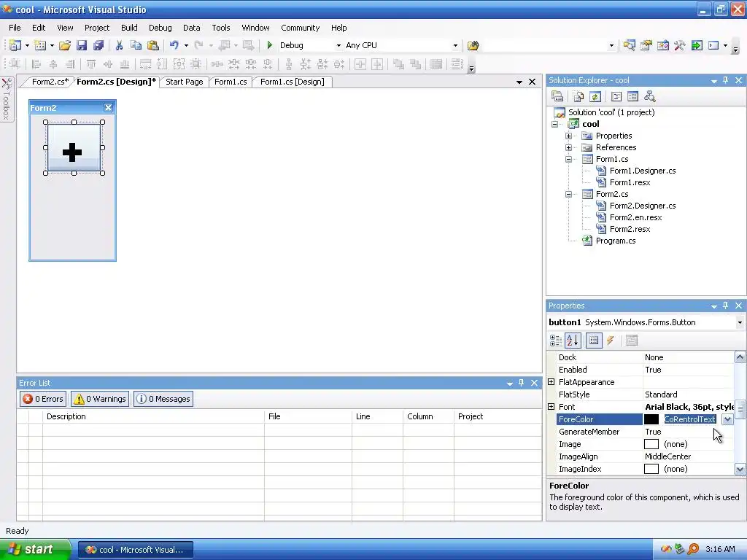
Task: Switch to the Form2.cs* tab
Action: click(50, 82)
